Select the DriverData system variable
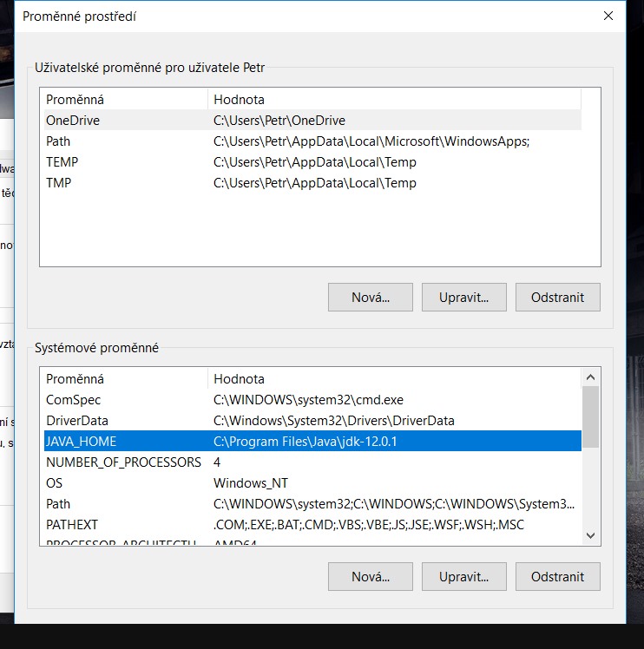Image resolution: width=644 pixels, height=649 pixels. tap(76, 421)
